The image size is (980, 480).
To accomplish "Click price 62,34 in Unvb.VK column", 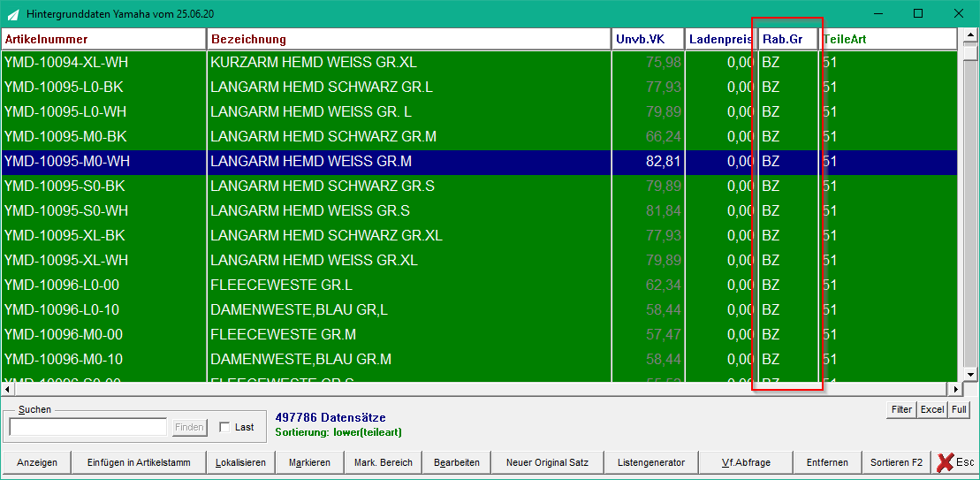I will pos(663,286).
